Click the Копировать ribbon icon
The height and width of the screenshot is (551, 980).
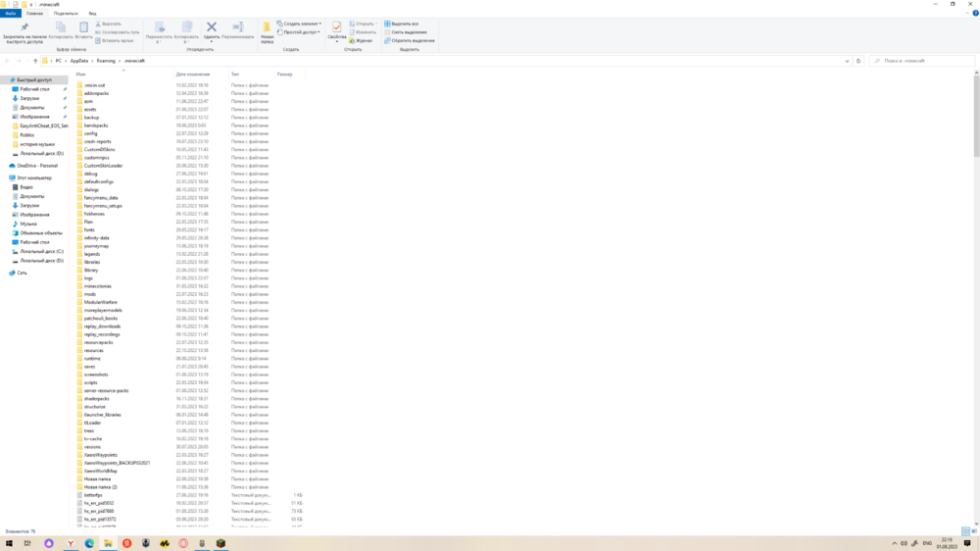point(61,27)
